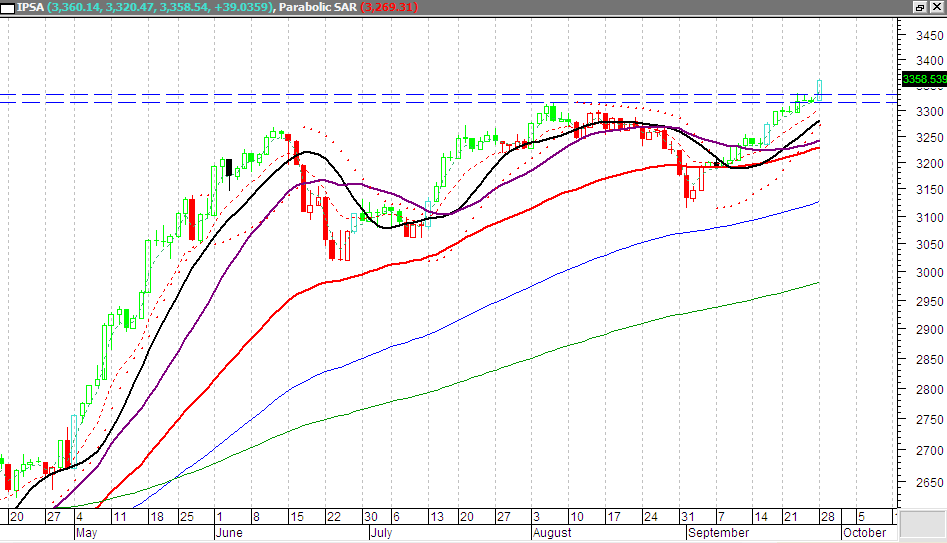Image resolution: width=947 pixels, height=543 pixels.
Task: Click the June month label
Action: point(229,533)
